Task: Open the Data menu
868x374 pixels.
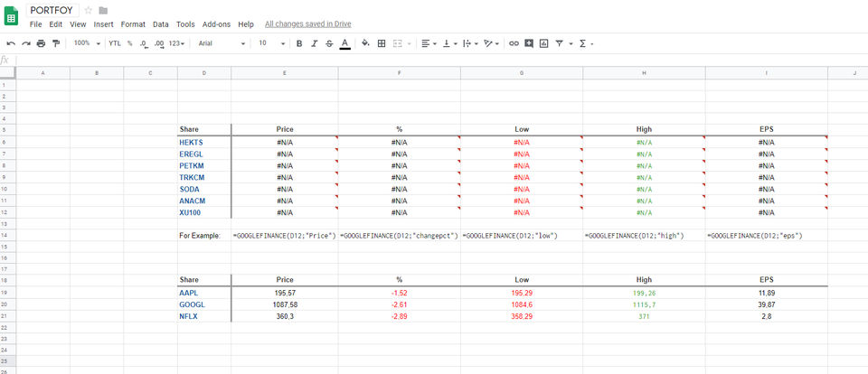Action: pos(161,24)
